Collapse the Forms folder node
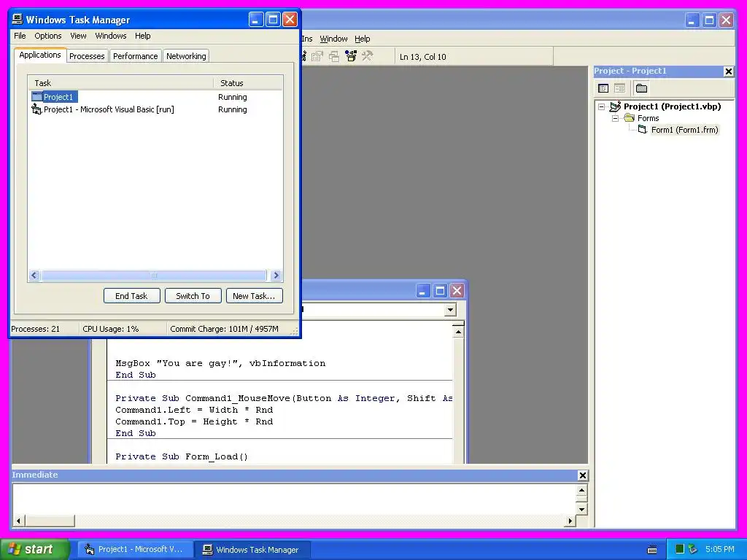Screen dimensions: 747x560 pos(615,118)
